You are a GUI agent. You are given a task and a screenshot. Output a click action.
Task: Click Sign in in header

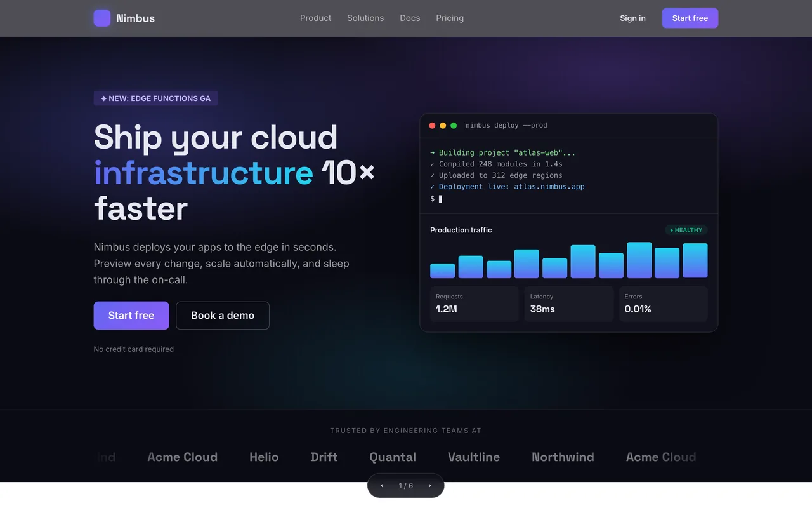(632, 18)
